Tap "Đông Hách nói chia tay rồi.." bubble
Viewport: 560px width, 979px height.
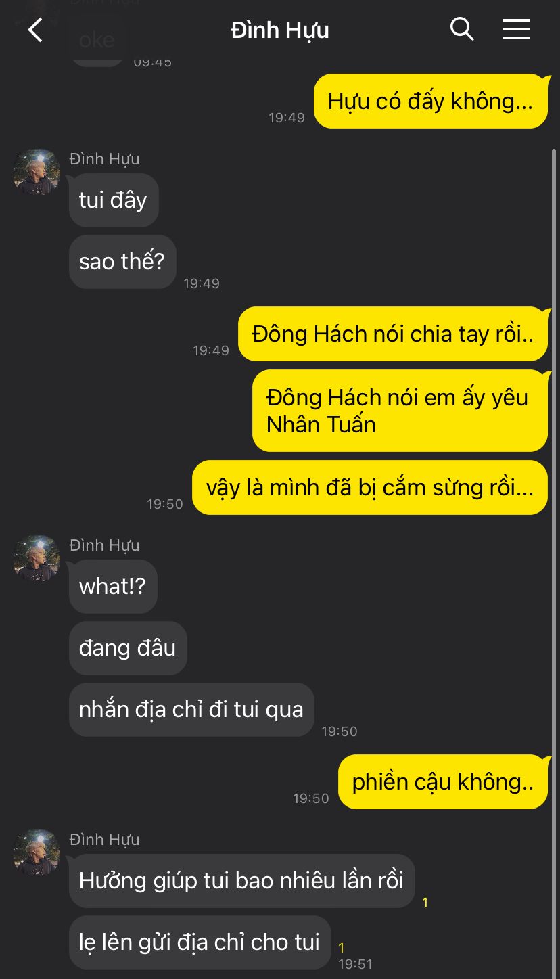click(x=393, y=334)
